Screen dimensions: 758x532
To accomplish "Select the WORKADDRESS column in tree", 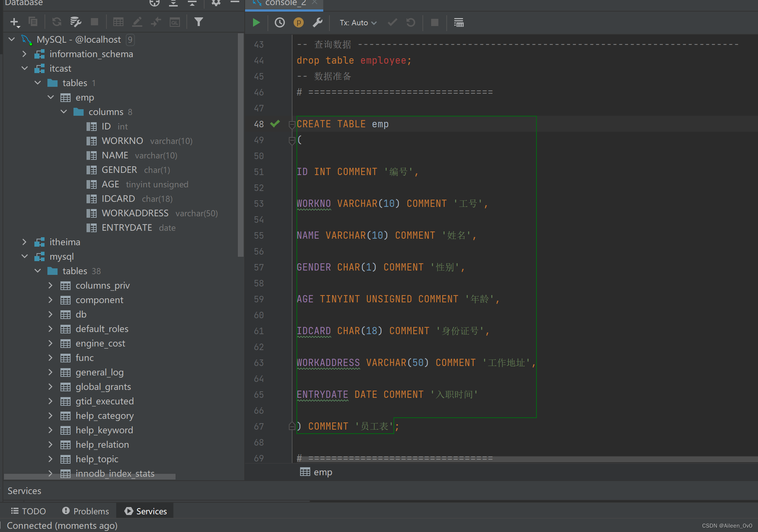I will (135, 213).
